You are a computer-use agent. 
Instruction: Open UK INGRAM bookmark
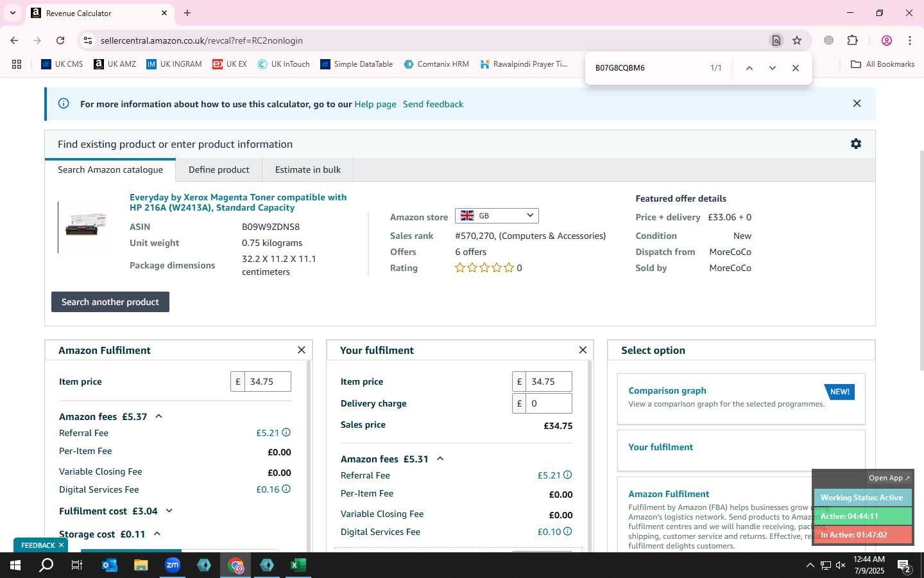pos(174,64)
